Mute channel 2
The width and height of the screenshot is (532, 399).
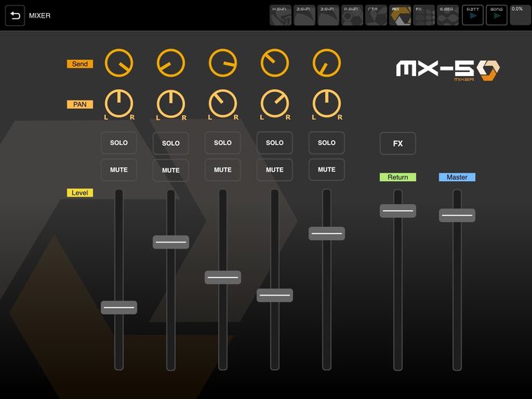tap(170, 170)
